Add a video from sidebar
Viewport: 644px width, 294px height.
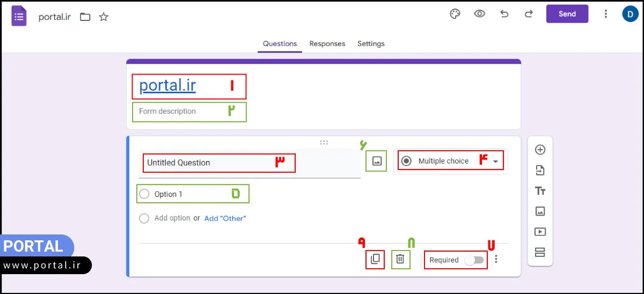click(540, 232)
